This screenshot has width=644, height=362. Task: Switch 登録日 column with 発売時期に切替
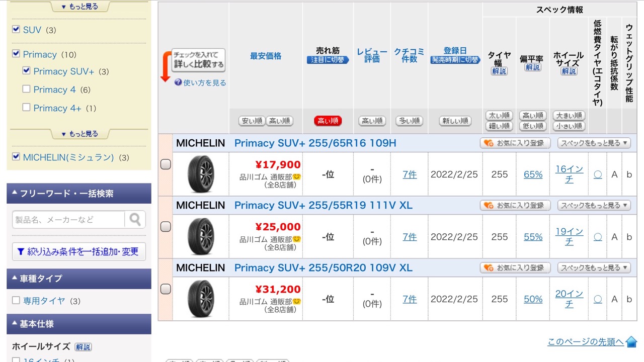(455, 60)
